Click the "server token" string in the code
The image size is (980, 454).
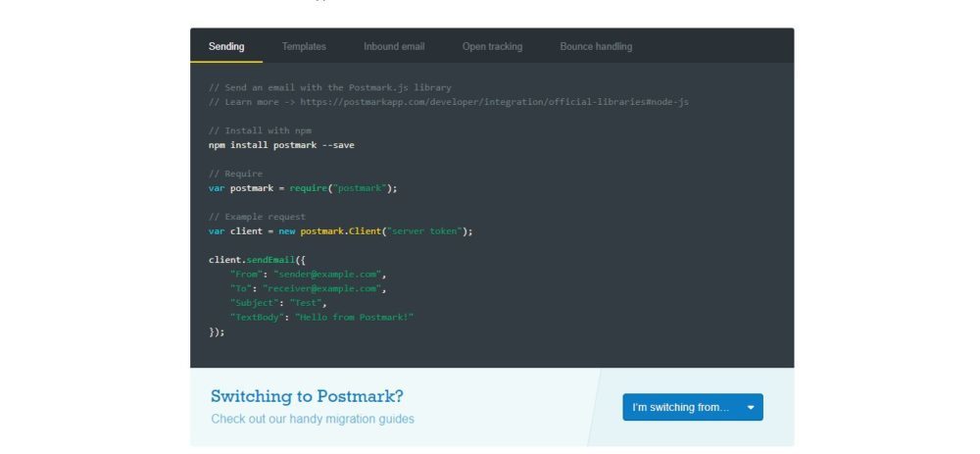(427, 231)
